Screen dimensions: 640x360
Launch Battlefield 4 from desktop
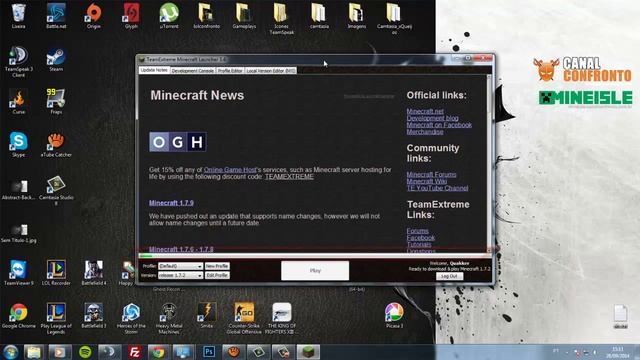click(x=93, y=273)
